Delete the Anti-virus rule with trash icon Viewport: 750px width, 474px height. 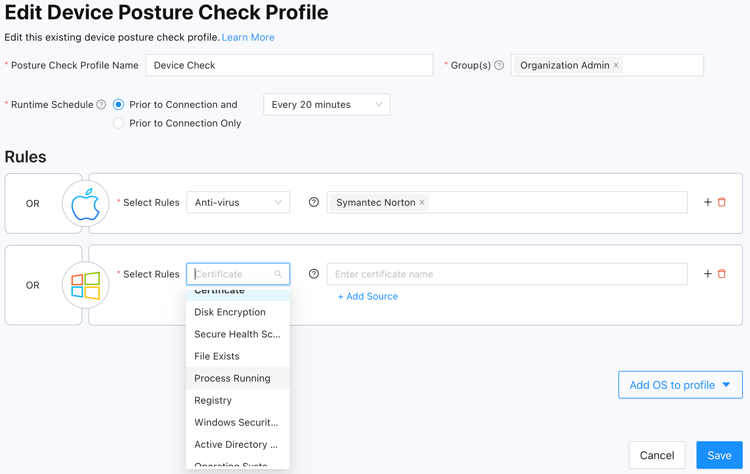click(x=722, y=202)
